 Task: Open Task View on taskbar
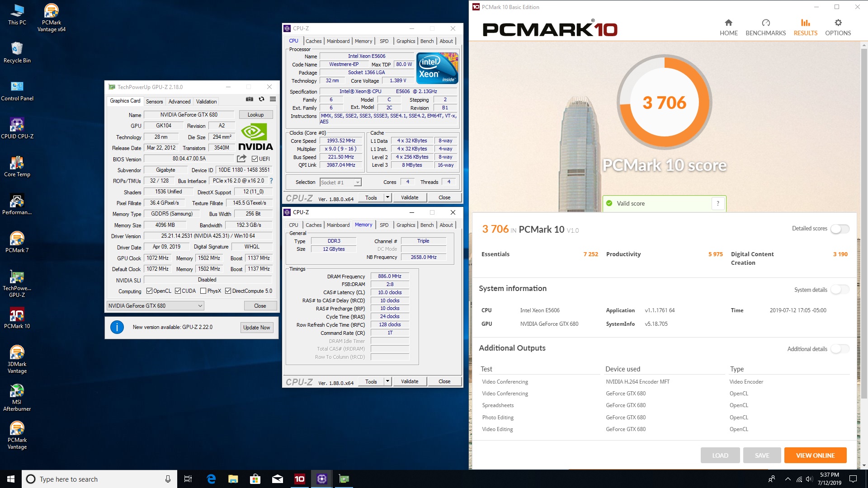coord(188,479)
